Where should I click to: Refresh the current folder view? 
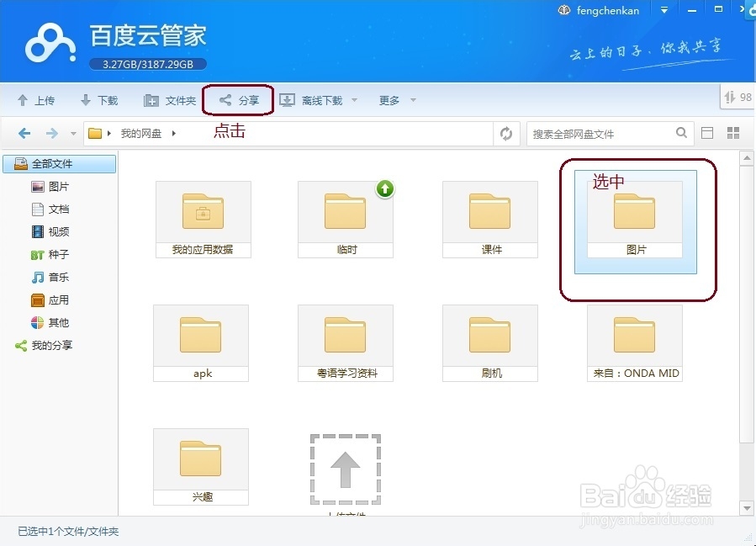506,132
